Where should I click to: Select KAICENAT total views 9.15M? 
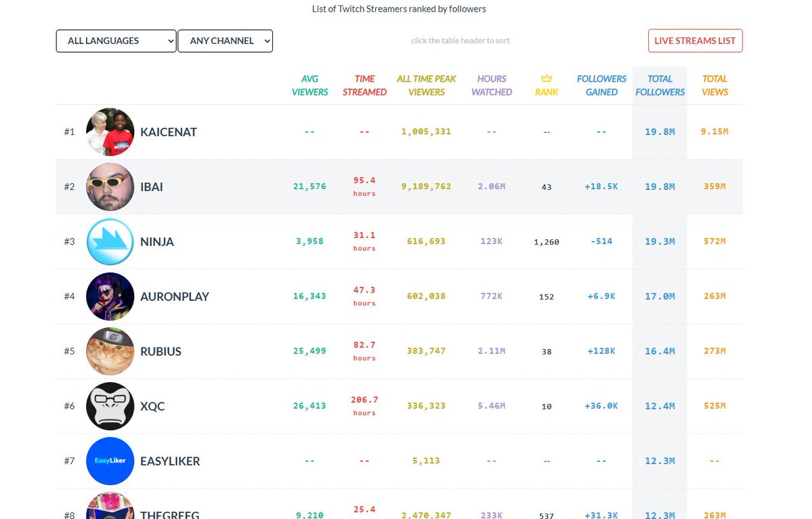click(x=714, y=131)
